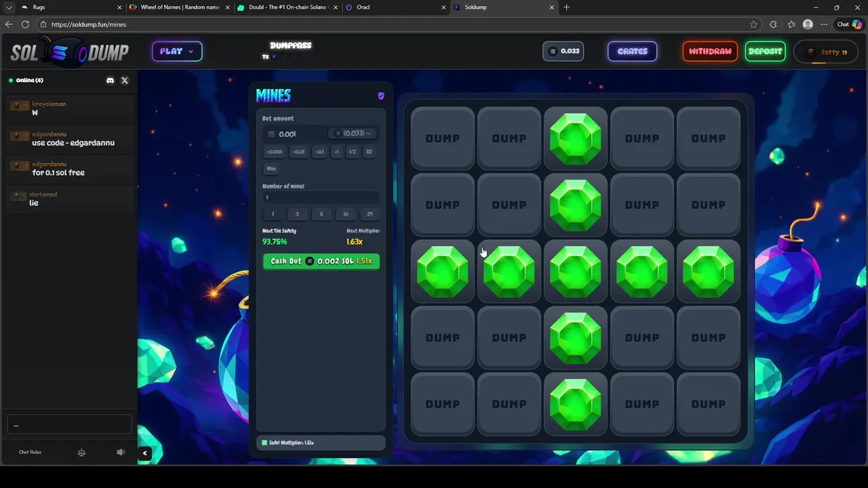Set number of mines to 3
Viewport: 868px width, 488px height.
pyautogui.click(x=297, y=214)
